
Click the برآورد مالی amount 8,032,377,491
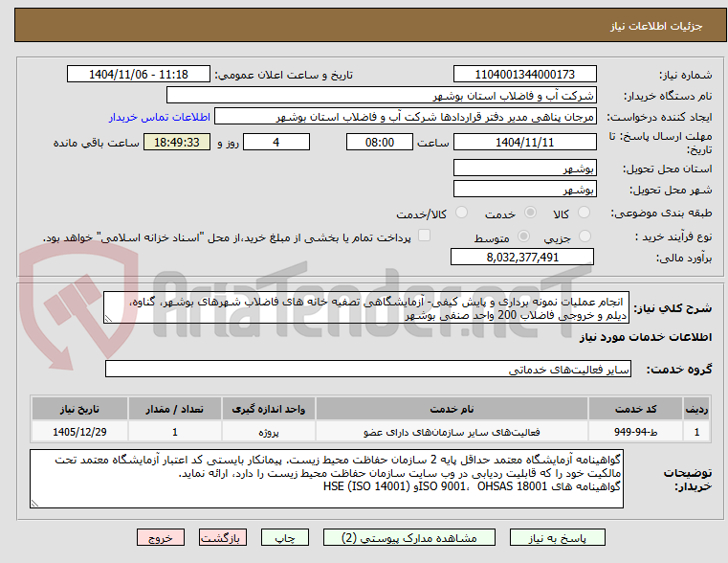522,257
